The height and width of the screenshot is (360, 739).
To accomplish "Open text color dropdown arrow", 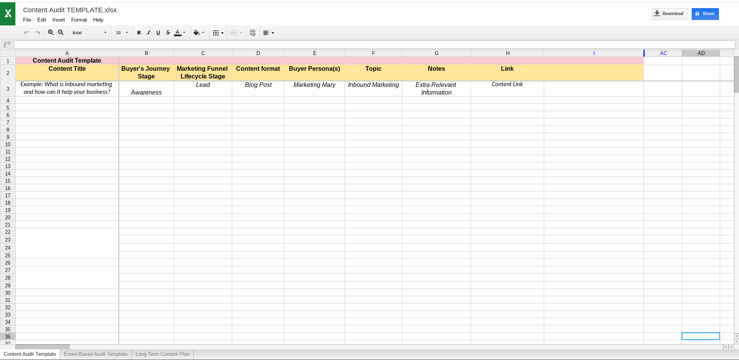I will click(184, 33).
